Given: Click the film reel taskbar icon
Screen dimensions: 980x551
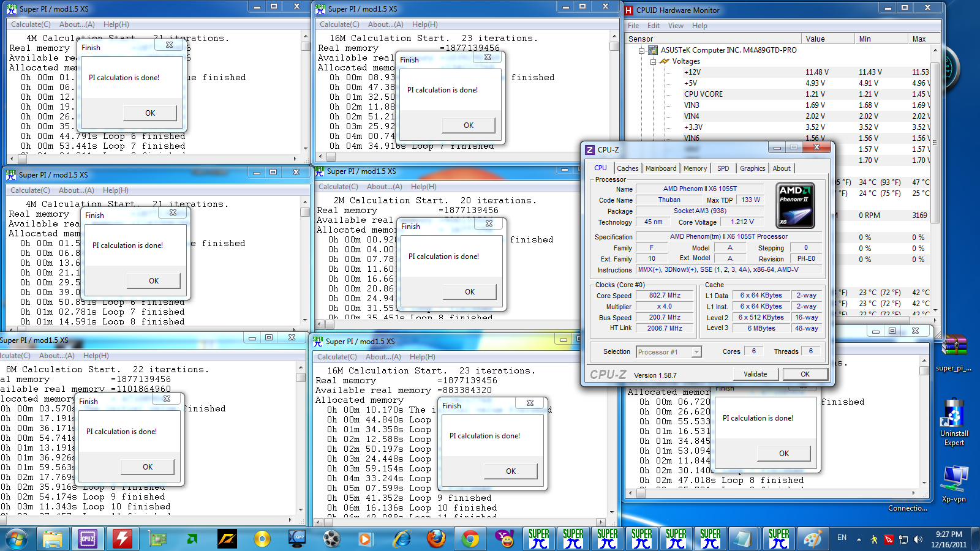Looking at the screenshot, I should (x=331, y=539).
